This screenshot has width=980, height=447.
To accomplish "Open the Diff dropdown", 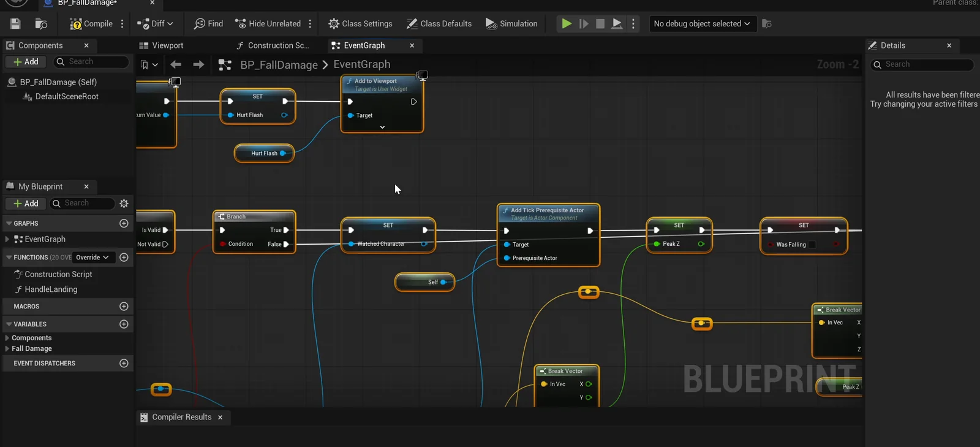I will [155, 24].
